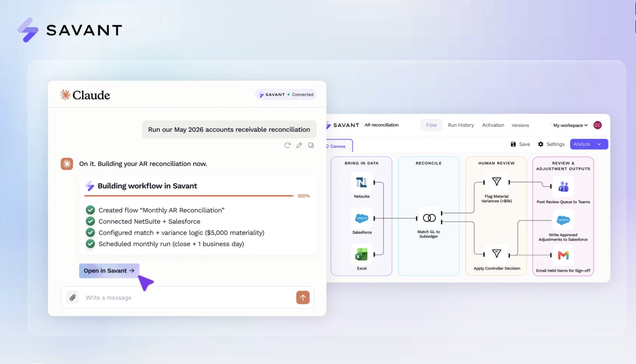
Task: Click the Claude logo in chat header
Action: (85, 95)
